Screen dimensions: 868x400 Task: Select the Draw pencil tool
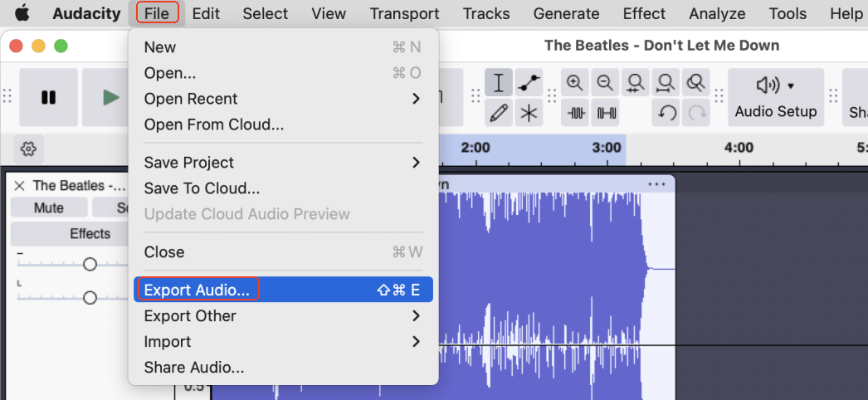[x=499, y=113]
